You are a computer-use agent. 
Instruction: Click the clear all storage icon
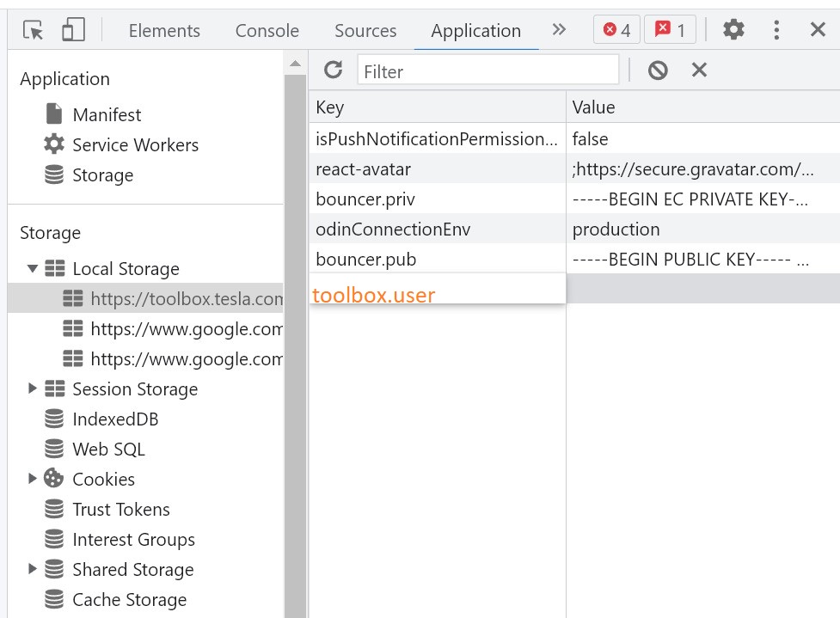(658, 70)
